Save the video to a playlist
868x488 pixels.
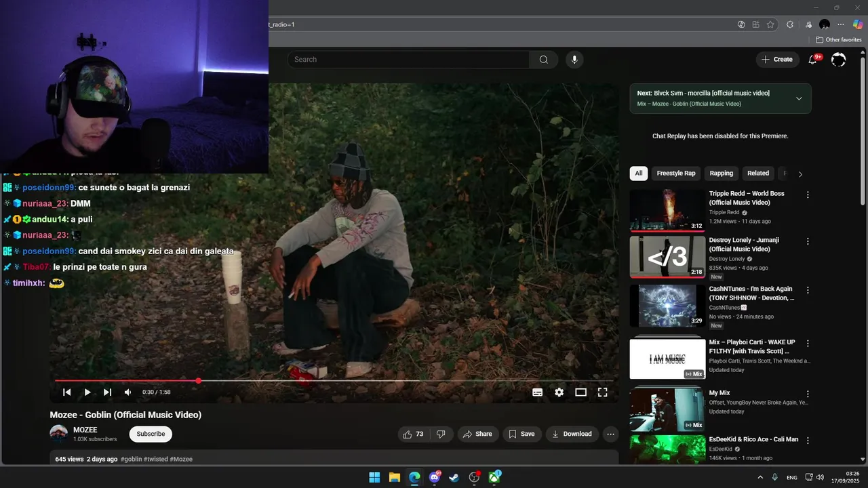tap(521, 434)
